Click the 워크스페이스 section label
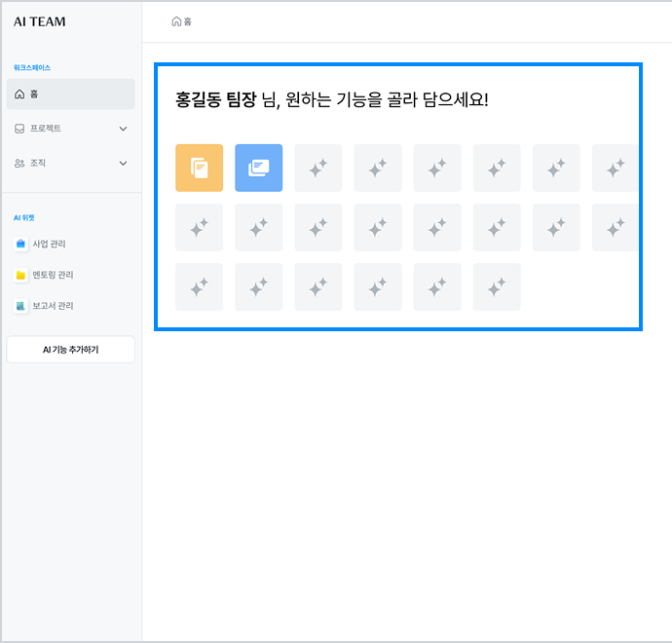This screenshot has width=672, height=643. tap(32, 68)
